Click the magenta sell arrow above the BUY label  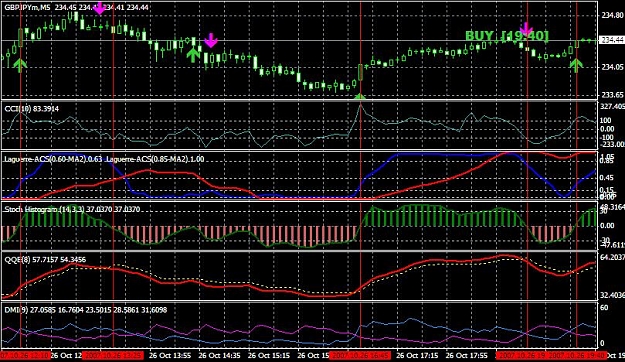click(x=527, y=29)
